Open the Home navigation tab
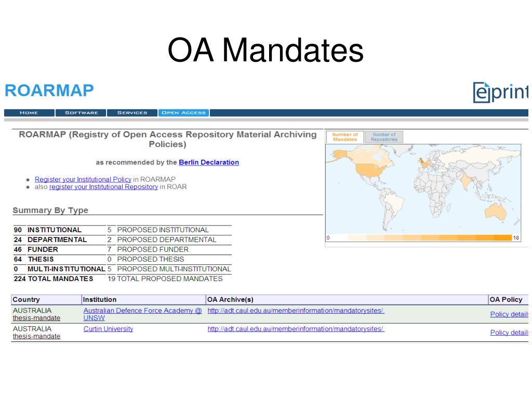The width and height of the screenshot is (532, 399). [x=29, y=113]
